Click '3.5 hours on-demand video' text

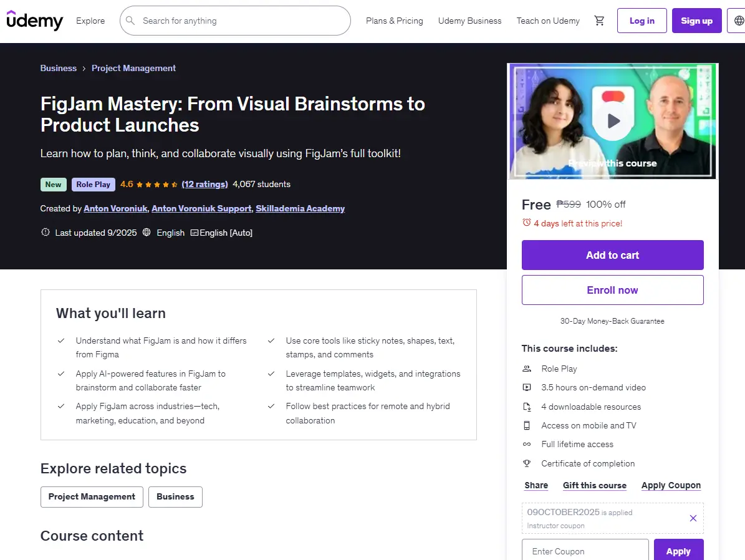pyautogui.click(x=594, y=387)
